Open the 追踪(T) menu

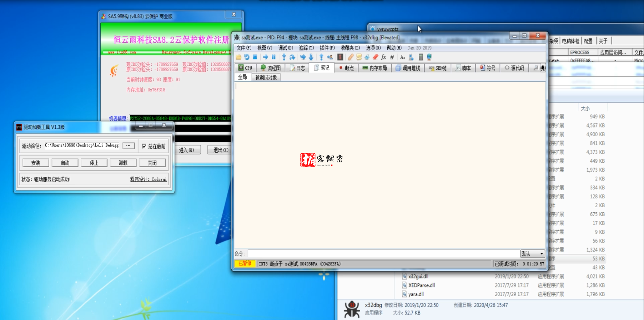[x=306, y=48]
